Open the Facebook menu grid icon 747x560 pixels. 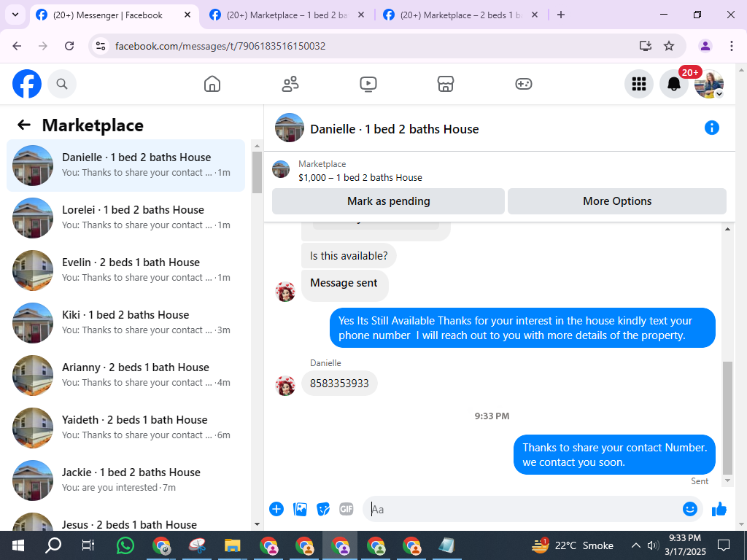(x=639, y=84)
